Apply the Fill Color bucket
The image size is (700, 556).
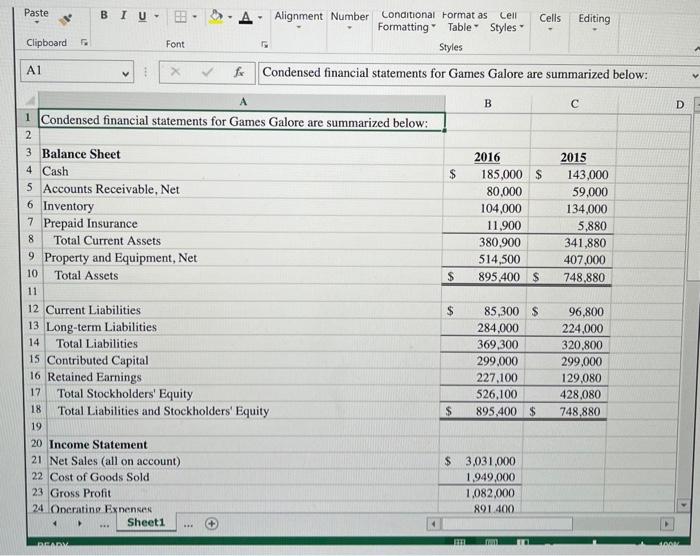coord(216,17)
